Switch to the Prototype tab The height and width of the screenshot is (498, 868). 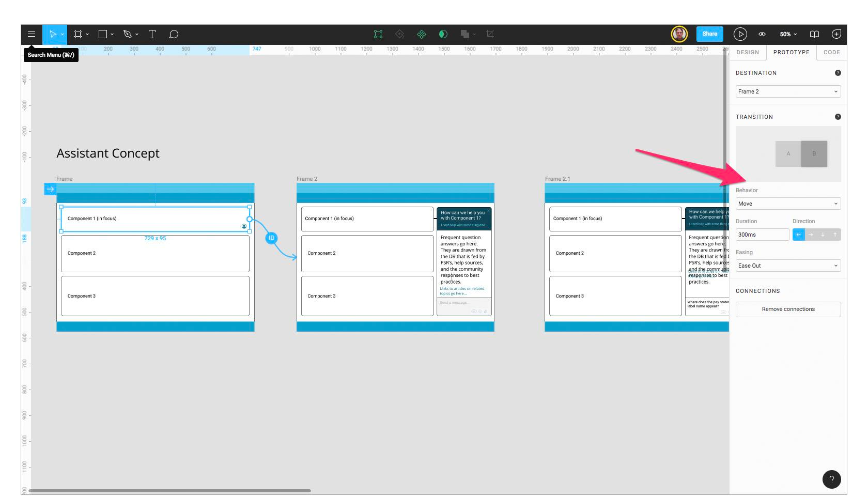[x=791, y=52]
